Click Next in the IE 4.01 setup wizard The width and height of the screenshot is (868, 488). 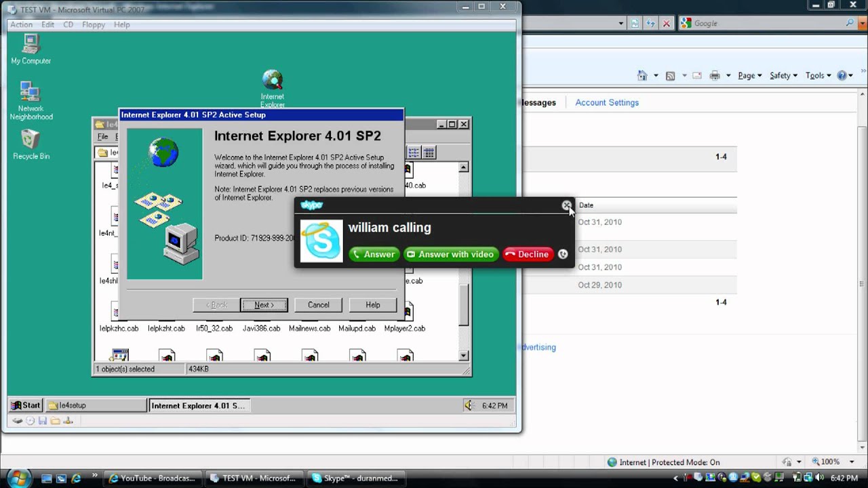coord(264,305)
